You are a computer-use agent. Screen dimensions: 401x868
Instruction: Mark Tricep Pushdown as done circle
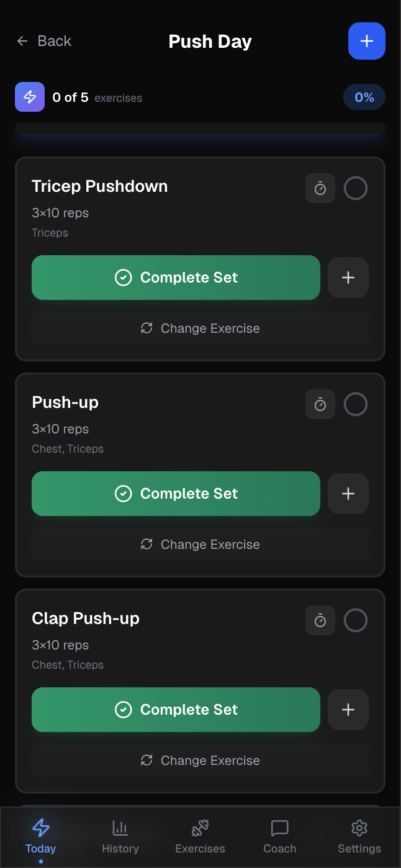356,188
